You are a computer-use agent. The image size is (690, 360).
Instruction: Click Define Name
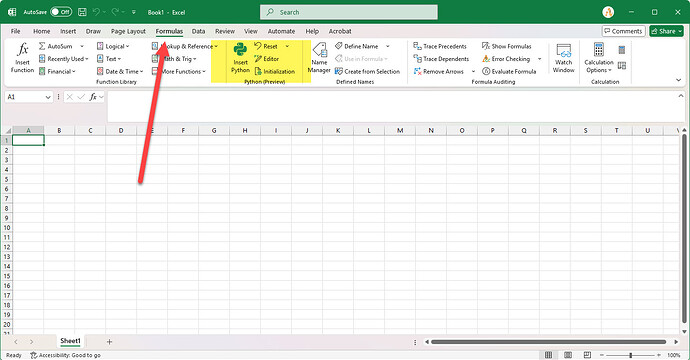pos(356,46)
